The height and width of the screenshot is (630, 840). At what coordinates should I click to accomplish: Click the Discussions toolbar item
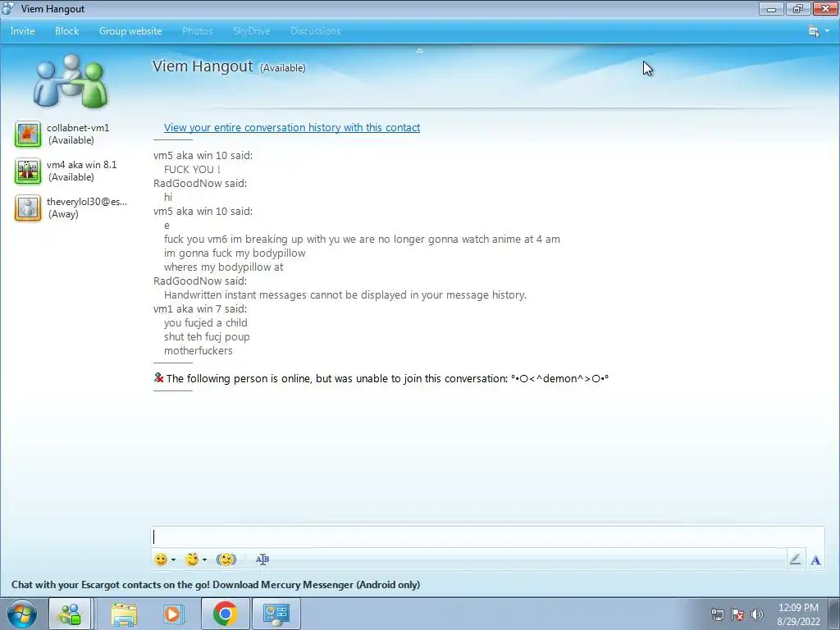point(316,31)
